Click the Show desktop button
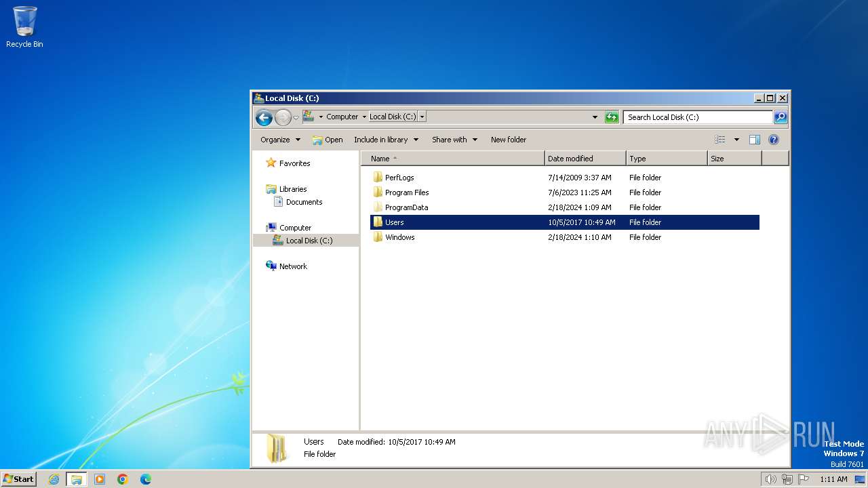This screenshot has height=488, width=868. [x=860, y=479]
